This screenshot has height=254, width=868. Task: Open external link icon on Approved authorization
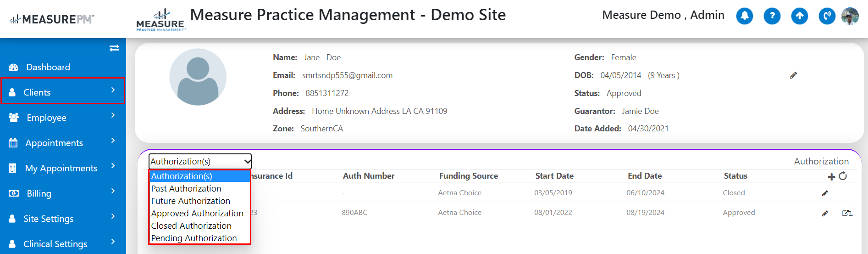click(x=846, y=213)
